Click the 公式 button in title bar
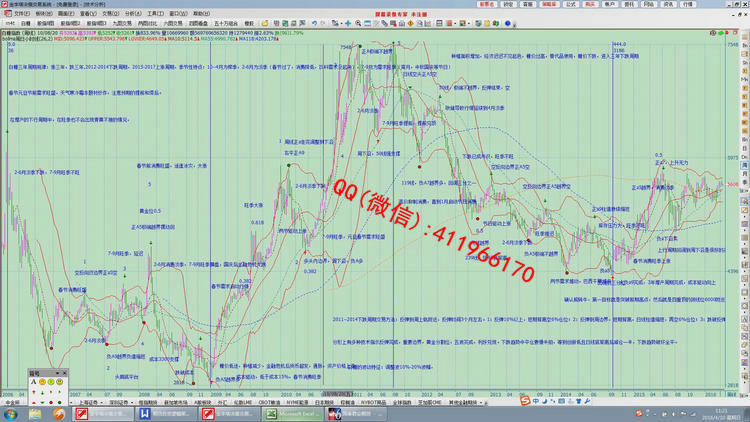The width and height of the screenshot is (750, 422). pyautogui.click(x=571, y=4)
